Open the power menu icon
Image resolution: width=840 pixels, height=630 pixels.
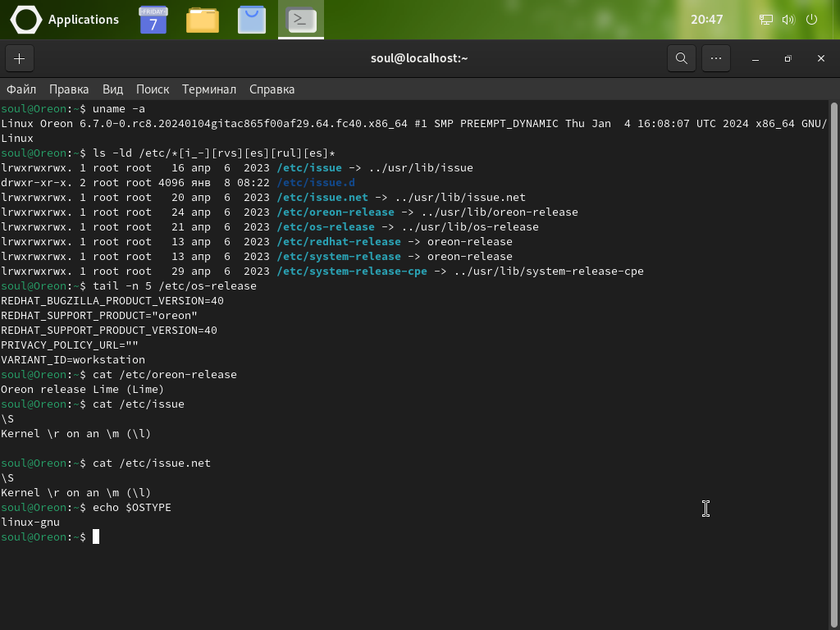click(811, 20)
